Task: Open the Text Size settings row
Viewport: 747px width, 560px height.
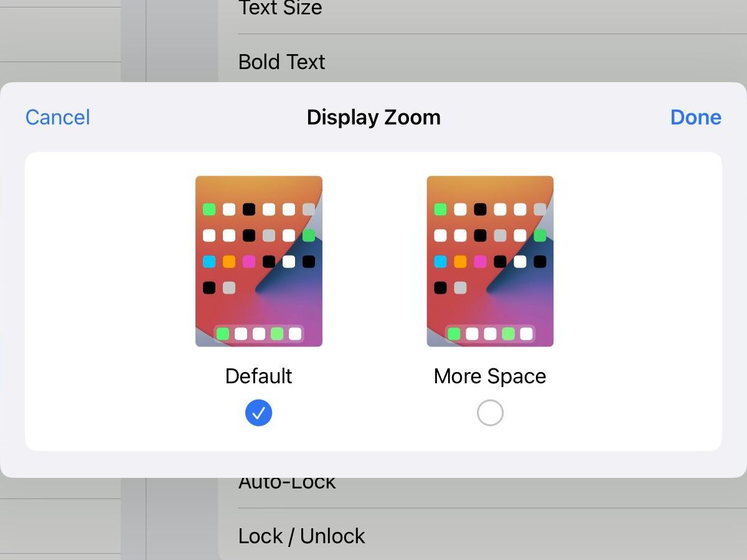Action: pos(280,9)
